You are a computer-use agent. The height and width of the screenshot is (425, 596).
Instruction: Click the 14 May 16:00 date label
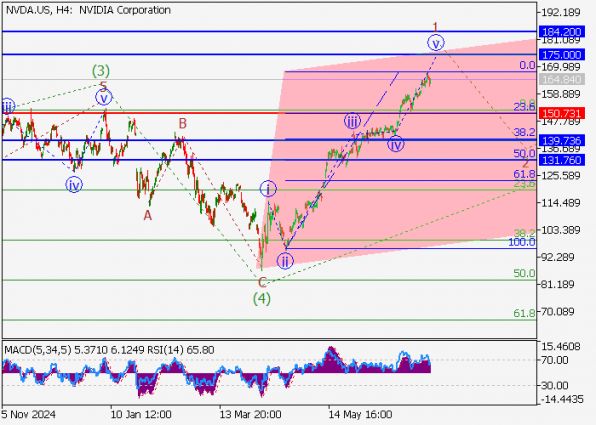pos(360,414)
